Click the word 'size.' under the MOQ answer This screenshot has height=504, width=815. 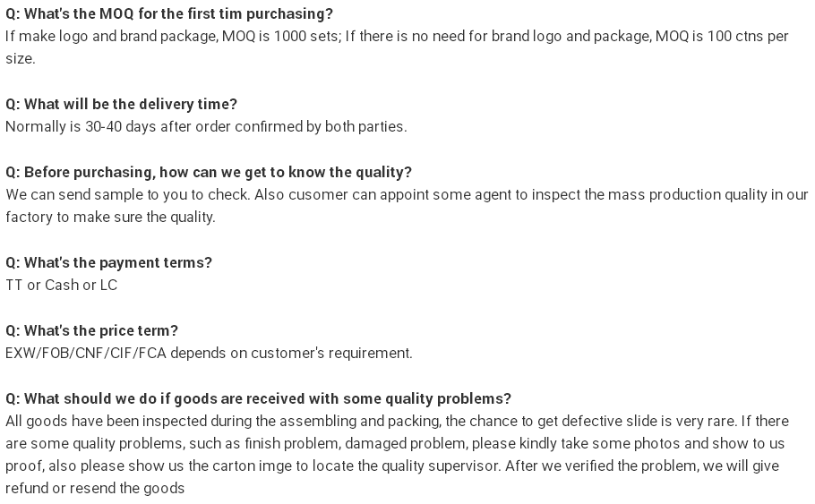click(21, 59)
